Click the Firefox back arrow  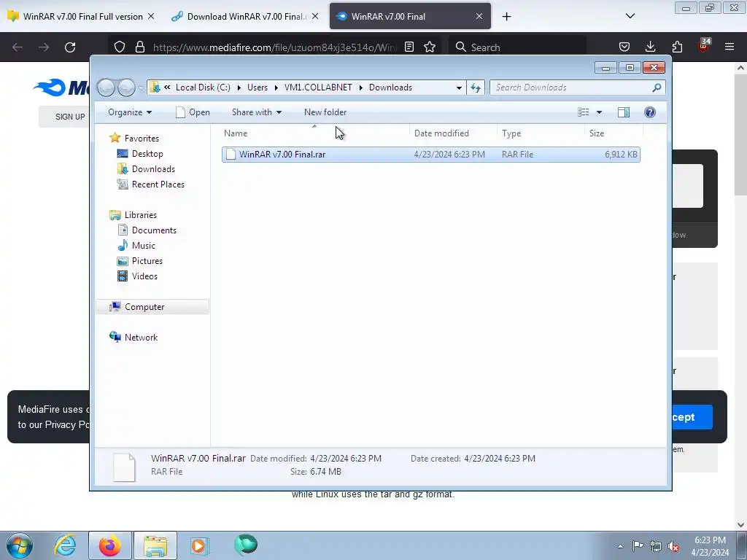click(18, 47)
